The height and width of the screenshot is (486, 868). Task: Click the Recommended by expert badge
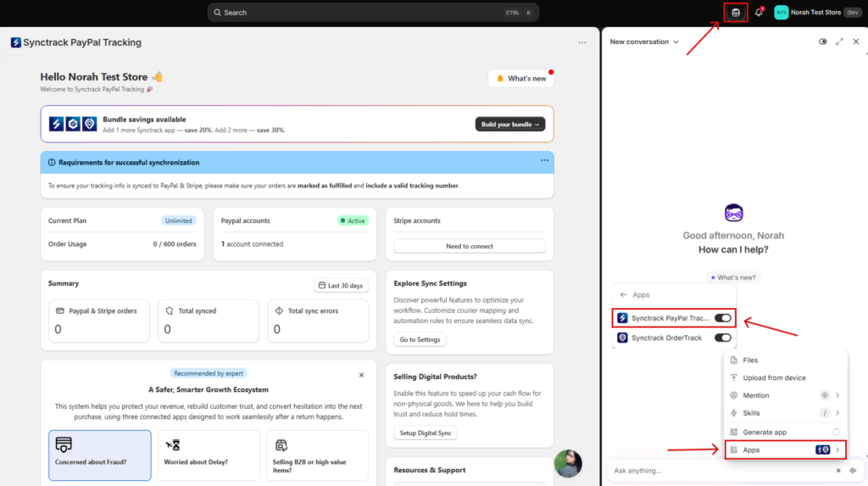coord(209,373)
